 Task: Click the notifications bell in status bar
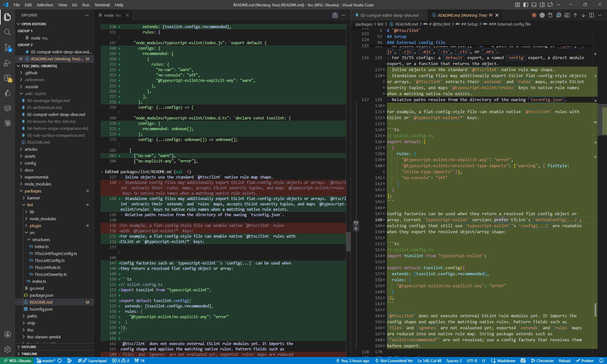[601, 361]
